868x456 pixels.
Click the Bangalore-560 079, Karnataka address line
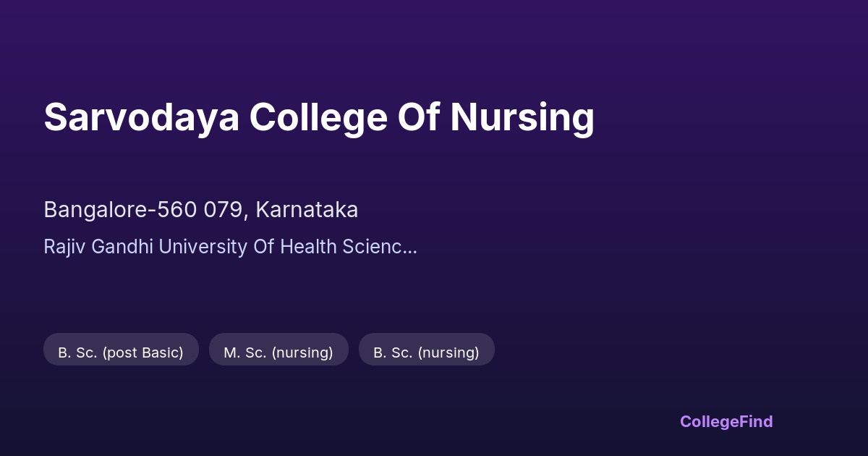200,210
